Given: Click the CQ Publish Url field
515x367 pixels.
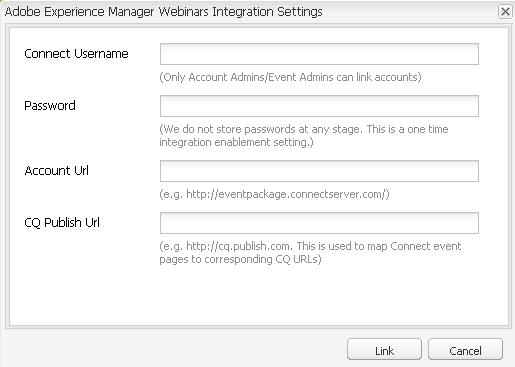Looking at the screenshot, I should pyautogui.click(x=319, y=223).
